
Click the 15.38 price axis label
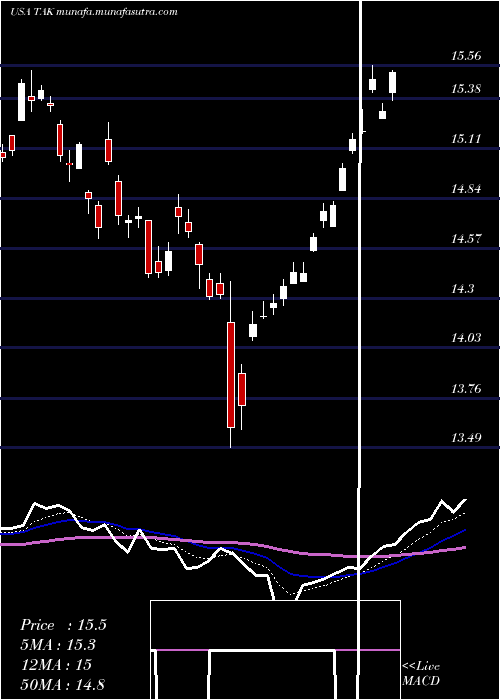pyautogui.click(x=466, y=89)
